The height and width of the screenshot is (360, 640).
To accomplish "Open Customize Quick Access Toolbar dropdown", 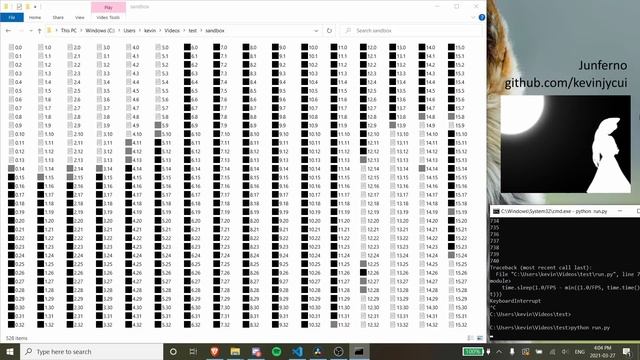I will 35,7.
